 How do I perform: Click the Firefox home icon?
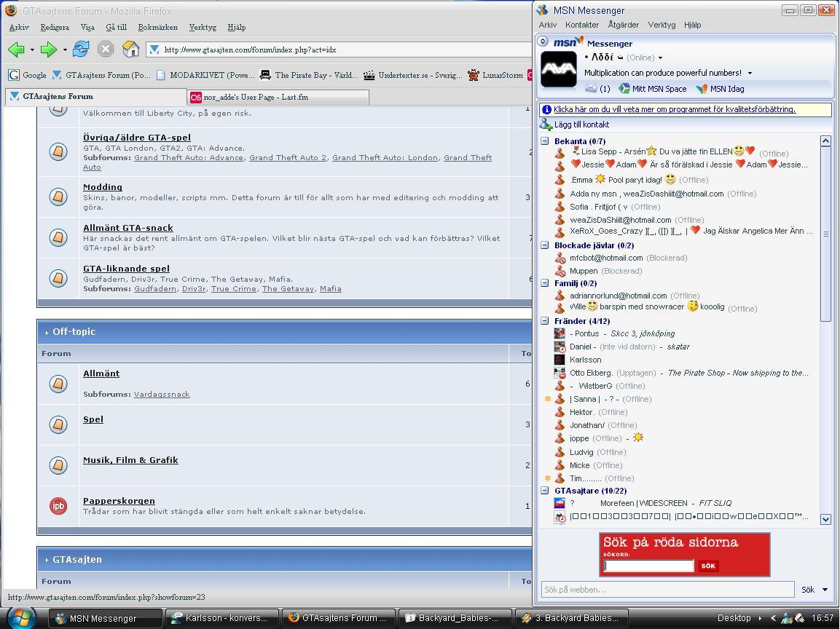click(130, 50)
